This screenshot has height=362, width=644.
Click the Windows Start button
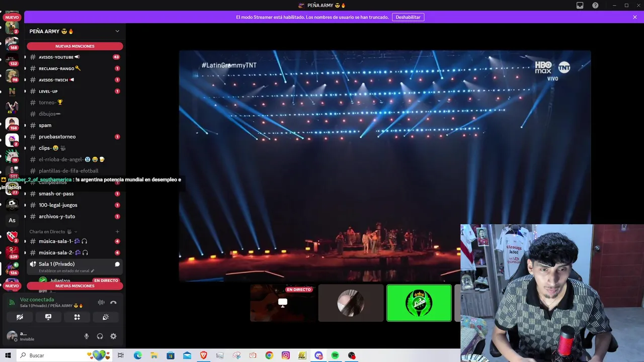[8, 355]
